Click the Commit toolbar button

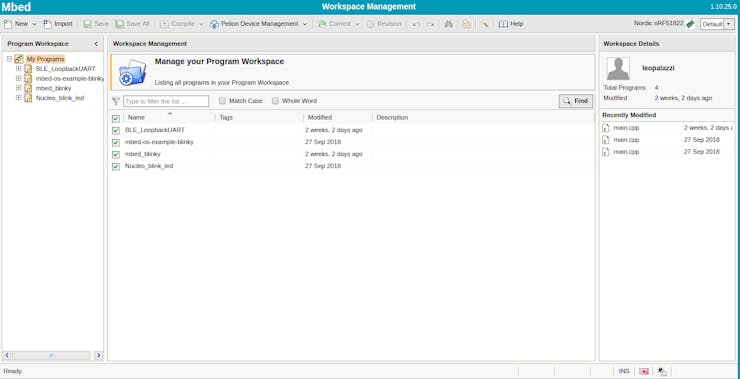(335, 24)
